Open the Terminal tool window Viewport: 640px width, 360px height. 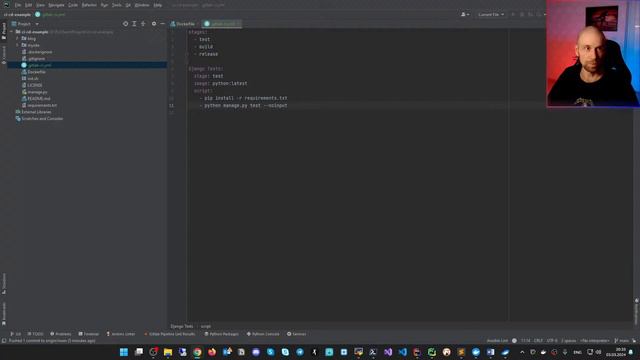click(89, 334)
